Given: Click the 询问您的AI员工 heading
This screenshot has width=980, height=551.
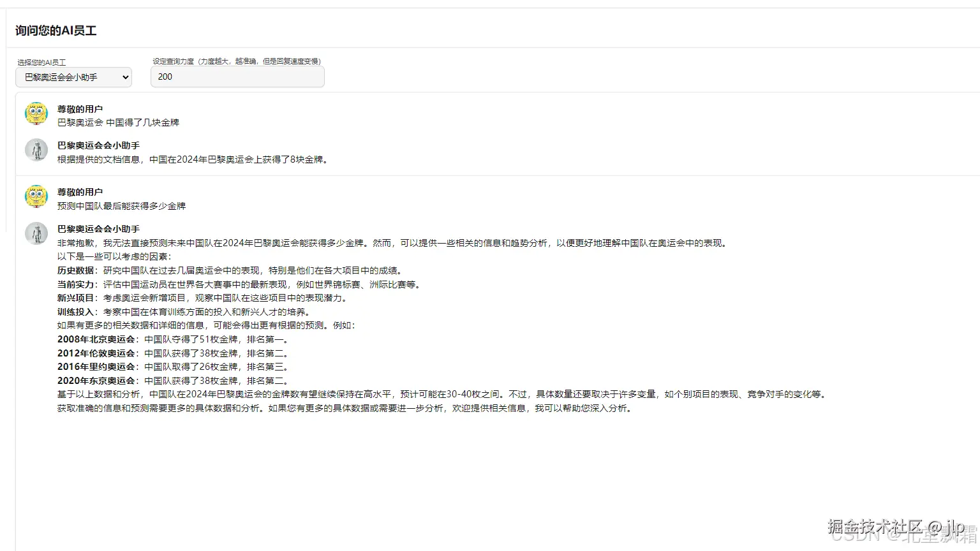Looking at the screenshot, I should [x=56, y=31].
